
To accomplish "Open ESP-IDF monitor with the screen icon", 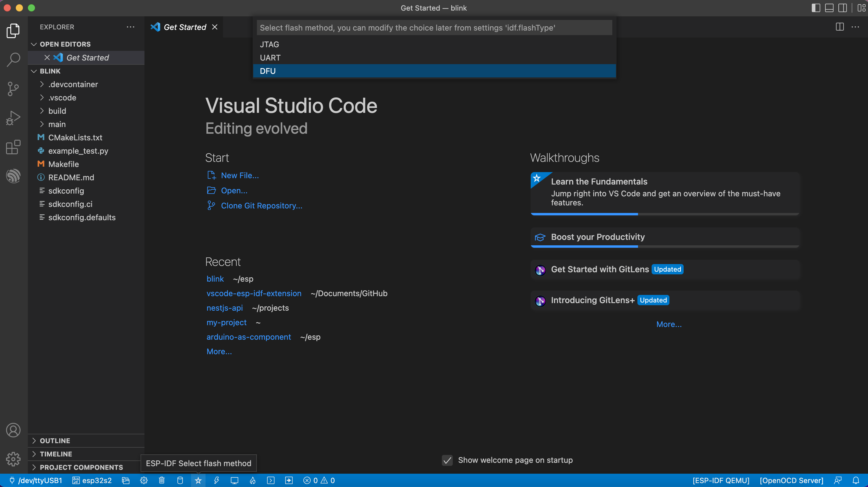I will click(x=234, y=480).
